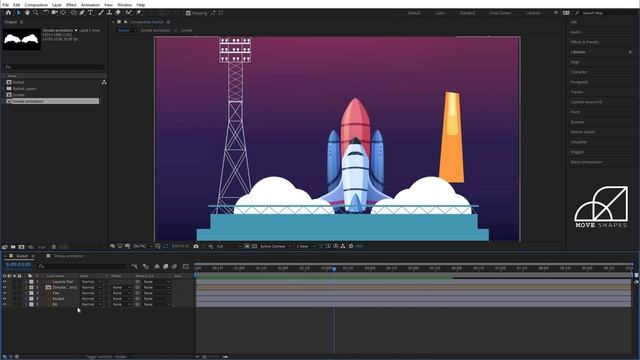The image size is (640, 360).
Task: Select the Clone Stamp tool
Action: coord(109,13)
